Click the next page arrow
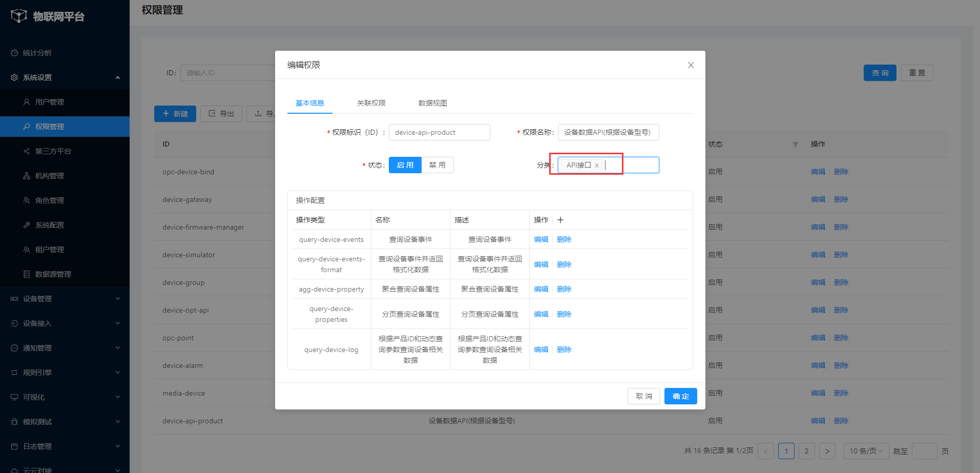This screenshot has height=473, width=980. pos(827,451)
